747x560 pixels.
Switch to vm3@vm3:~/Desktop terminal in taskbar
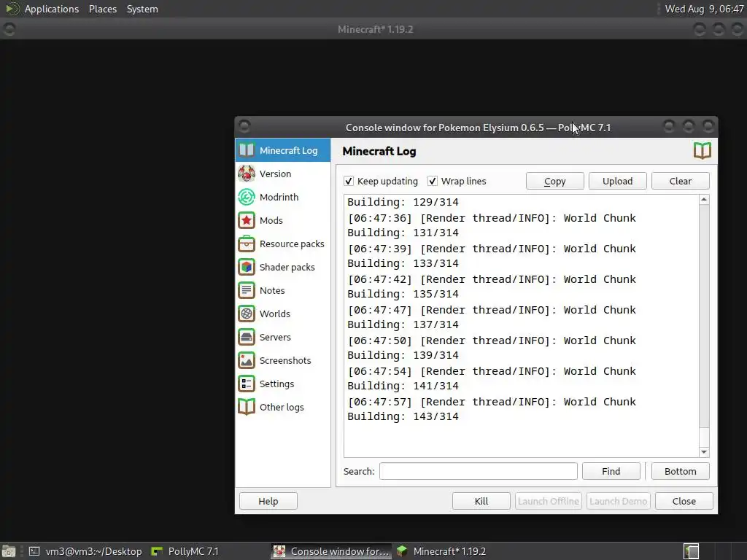[x=85, y=551]
